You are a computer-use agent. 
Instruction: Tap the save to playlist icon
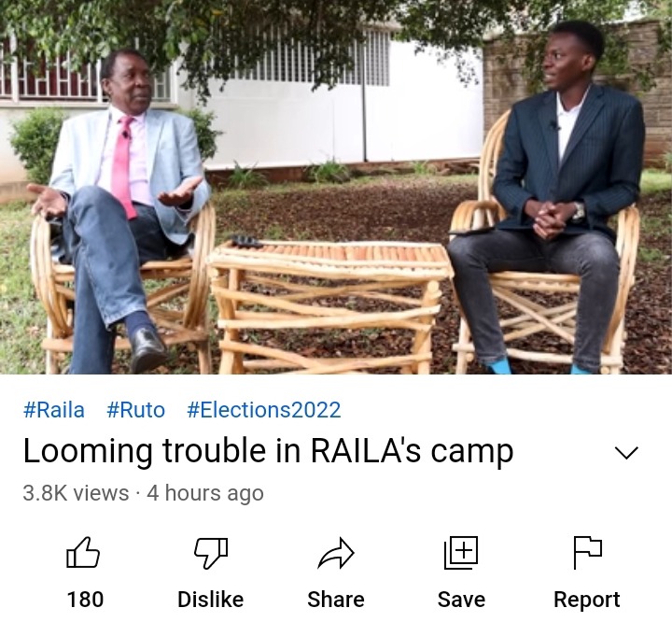pos(461,553)
